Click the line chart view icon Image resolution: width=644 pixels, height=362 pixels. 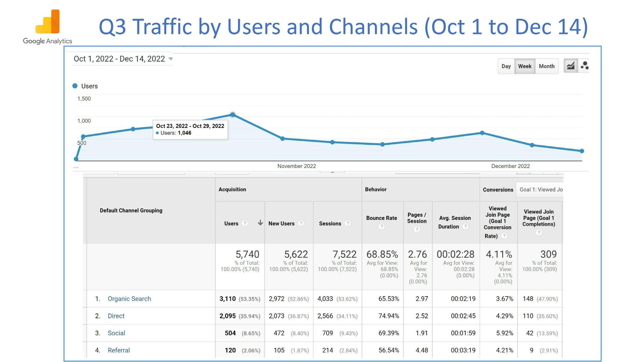click(571, 66)
